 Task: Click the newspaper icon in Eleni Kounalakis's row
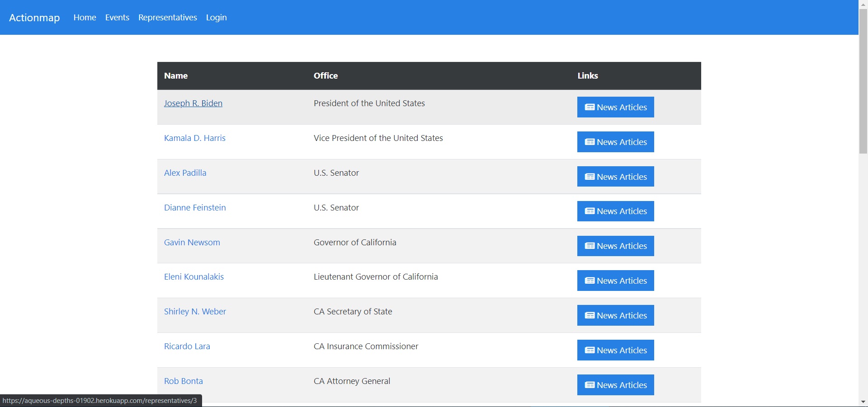590,281
